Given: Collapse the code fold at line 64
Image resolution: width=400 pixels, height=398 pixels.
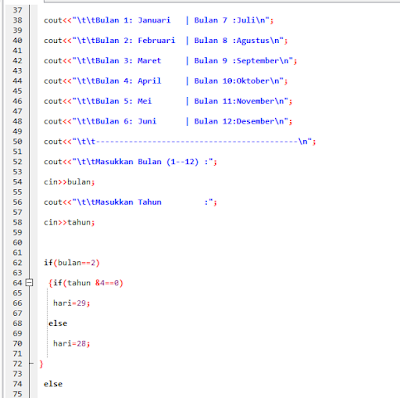Looking at the screenshot, I should (x=29, y=283).
